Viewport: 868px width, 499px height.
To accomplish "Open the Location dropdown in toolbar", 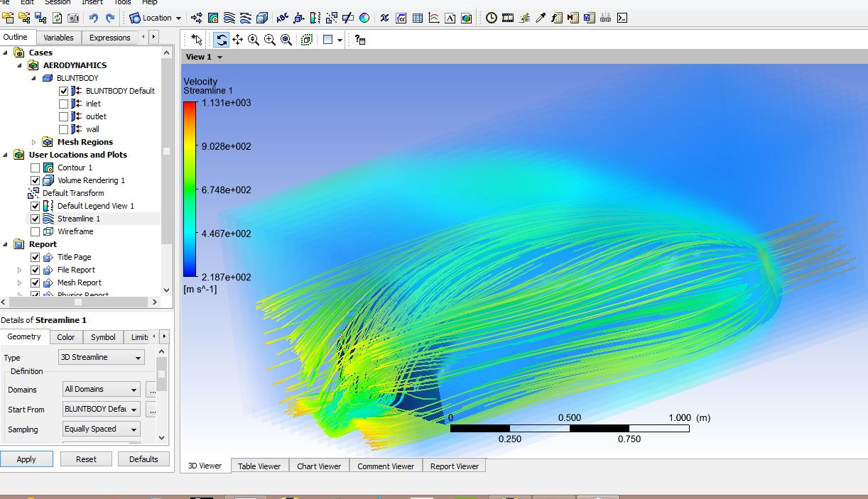I will tap(156, 18).
